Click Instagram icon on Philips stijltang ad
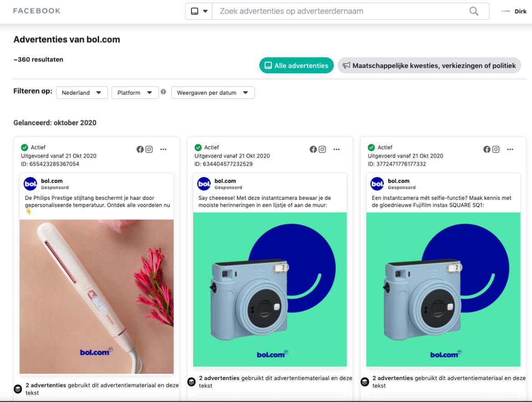The width and height of the screenshot is (532, 402). point(149,149)
